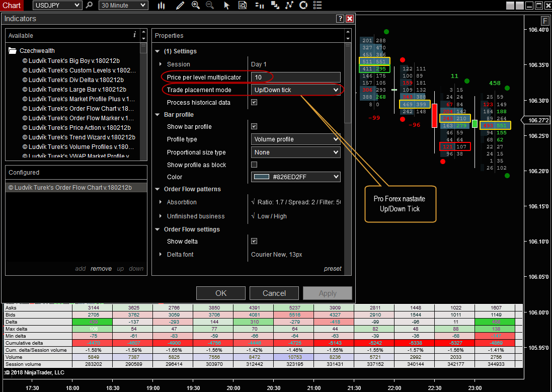552x392 pixels.
Task: Select Ludvík Turek's Order Flow Marker indicator
Action: coord(78,118)
